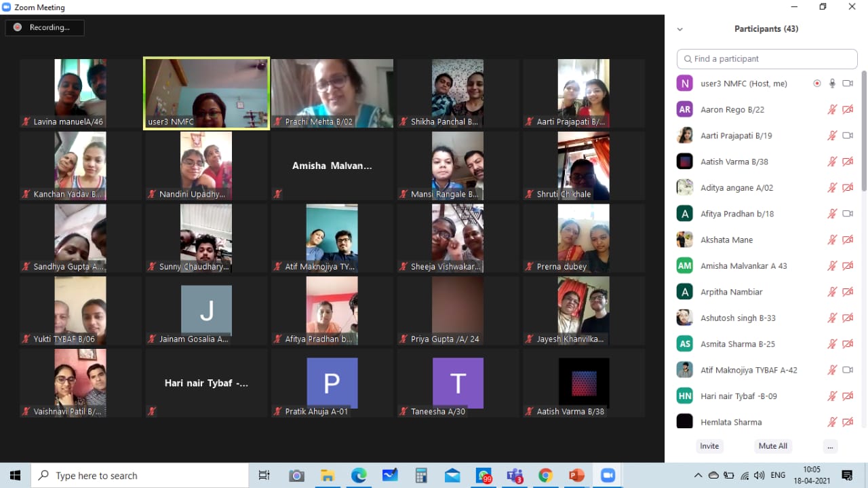The image size is (868, 488).
Task: Click the host's microphone icon
Action: click(832, 83)
